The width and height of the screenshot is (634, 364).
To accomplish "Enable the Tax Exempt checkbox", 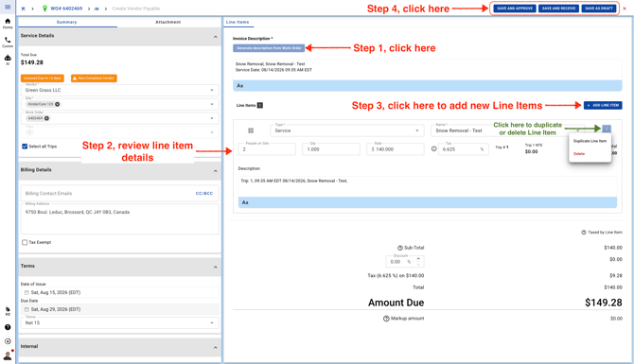I will point(25,242).
